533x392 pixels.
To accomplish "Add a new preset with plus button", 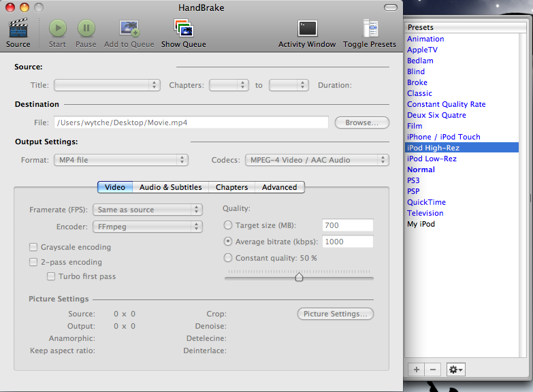I will 417,370.
